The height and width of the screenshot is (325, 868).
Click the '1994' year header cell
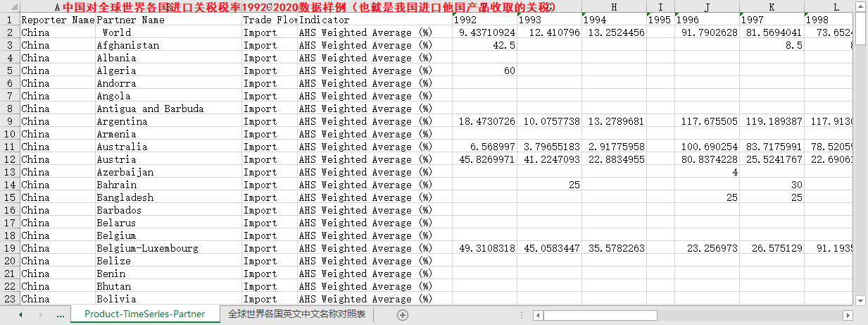(614, 20)
